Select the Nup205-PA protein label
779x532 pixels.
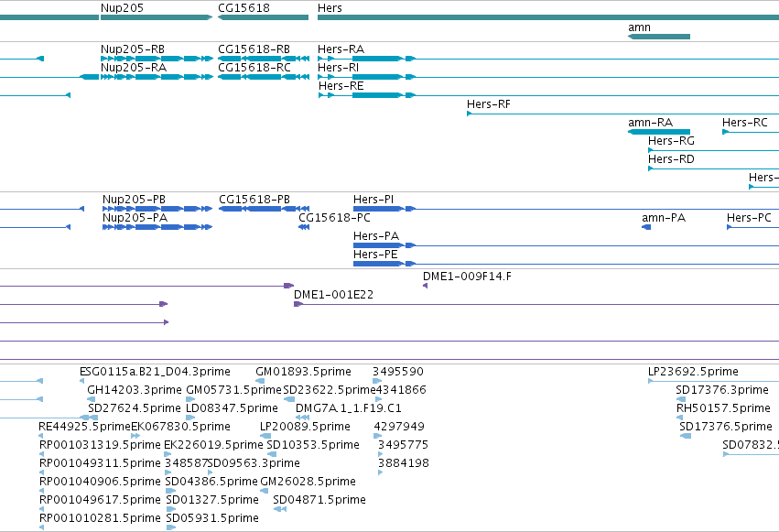(x=135, y=218)
